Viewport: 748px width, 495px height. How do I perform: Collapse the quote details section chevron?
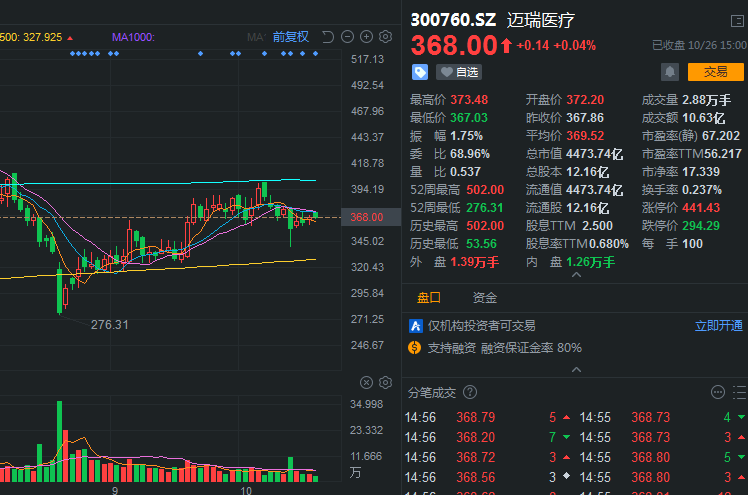576,275
